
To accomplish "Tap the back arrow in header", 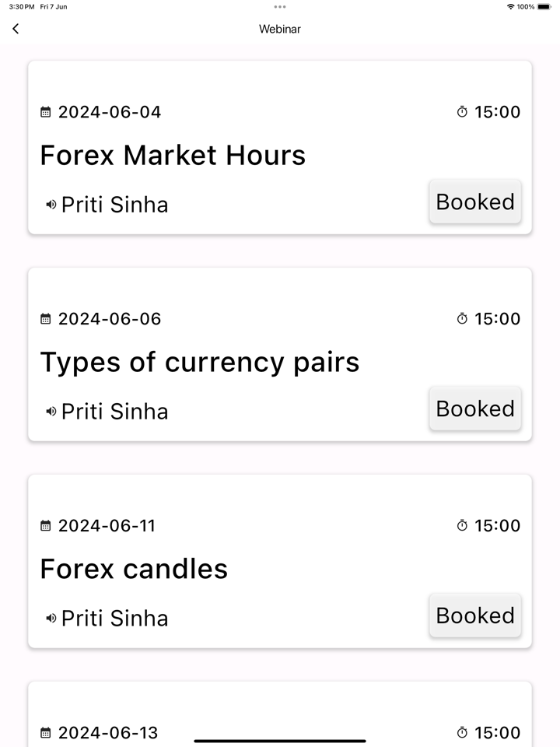I will (x=16, y=29).
